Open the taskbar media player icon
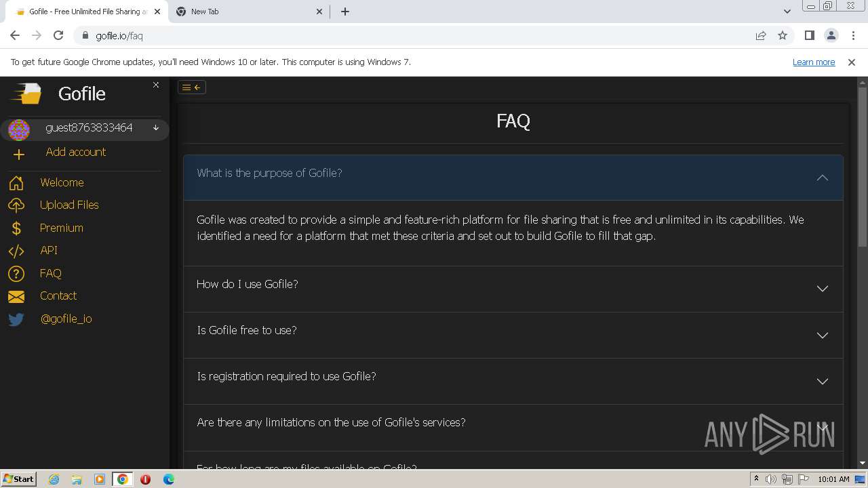868x488 pixels. pos(100,479)
